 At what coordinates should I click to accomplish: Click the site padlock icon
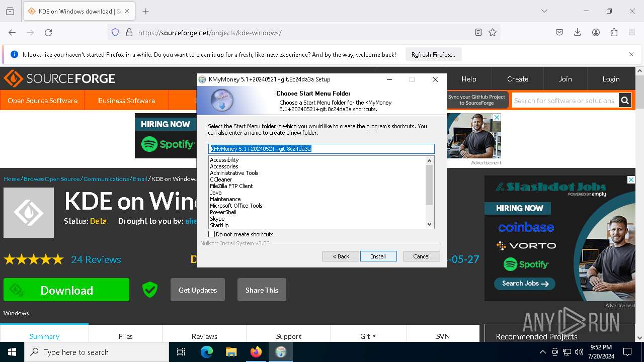[129, 32]
